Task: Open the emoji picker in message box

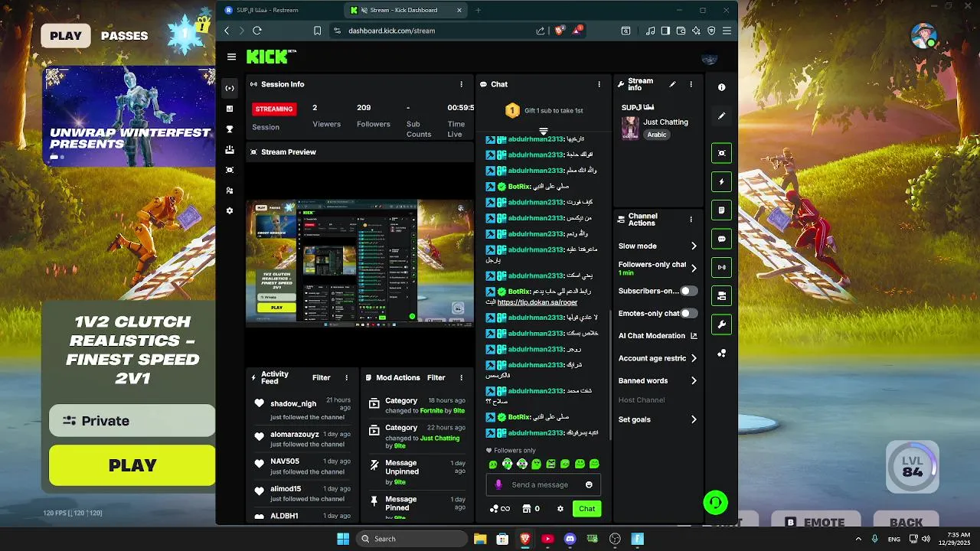Action: pos(589,484)
